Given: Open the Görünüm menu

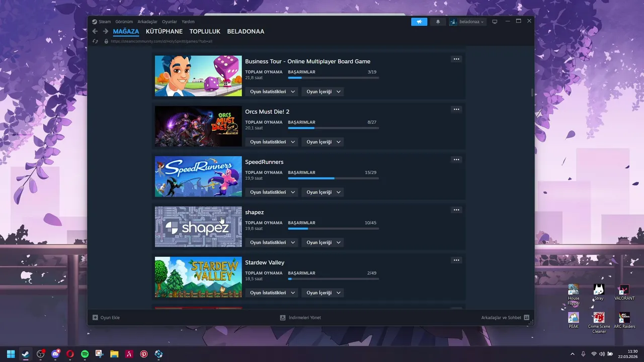Looking at the screenshot, I should pyautogui.click(x=124, y=22).
